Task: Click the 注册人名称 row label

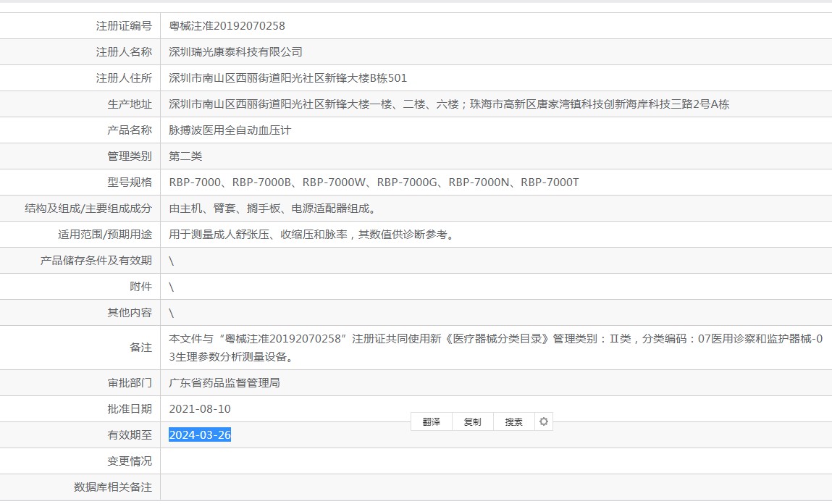Action: pyautogui.click(x=124, y=52)
